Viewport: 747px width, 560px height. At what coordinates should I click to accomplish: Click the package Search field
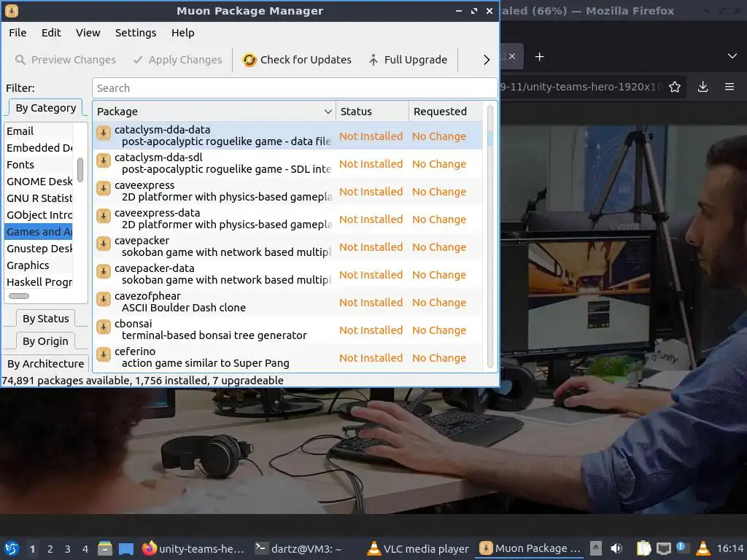coord(295,88)
